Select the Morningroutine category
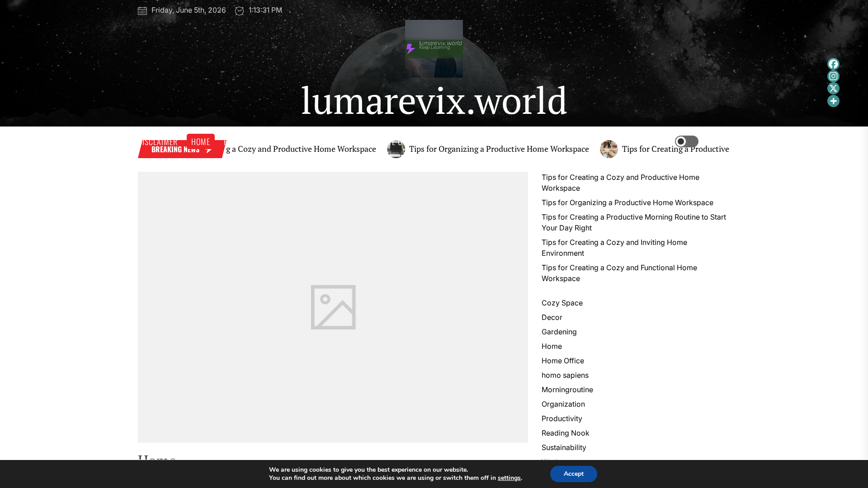 click(x=567, y=389)
